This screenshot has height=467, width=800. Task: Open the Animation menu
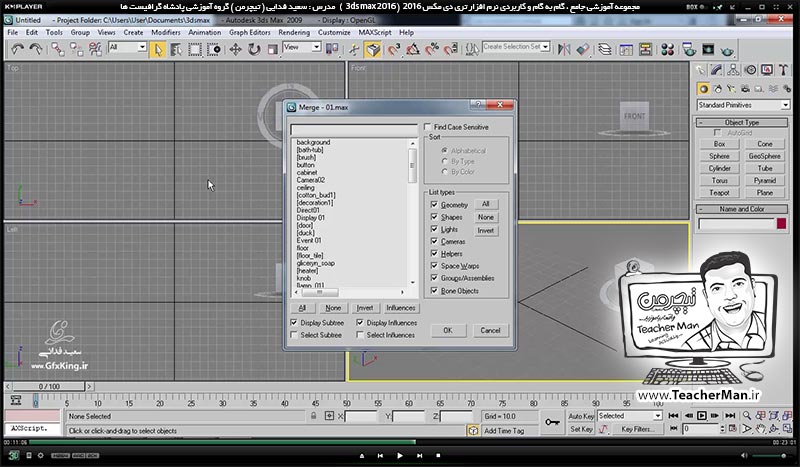pyautogui.click(x=205, y=32)
